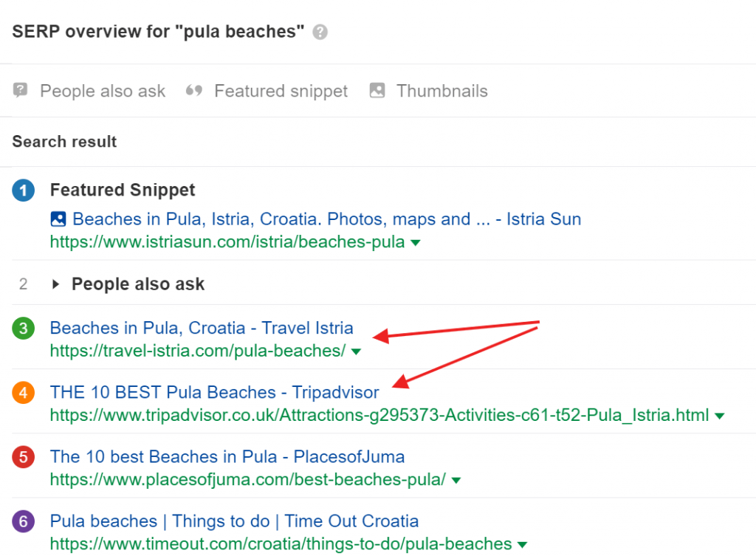Image resolution: width=756 pixels, height=556 pixels.
Task: Select the Featured snippet SERP feature label
Action: (281, 91)
